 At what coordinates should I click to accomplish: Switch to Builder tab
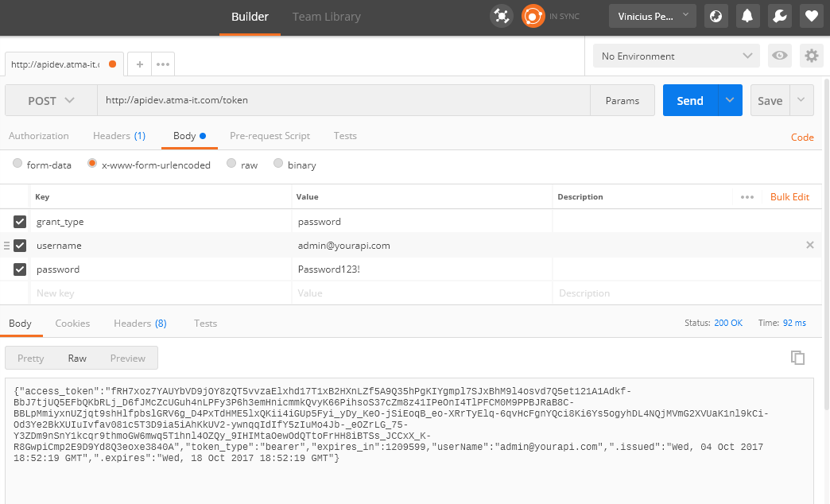pos(250,17)
